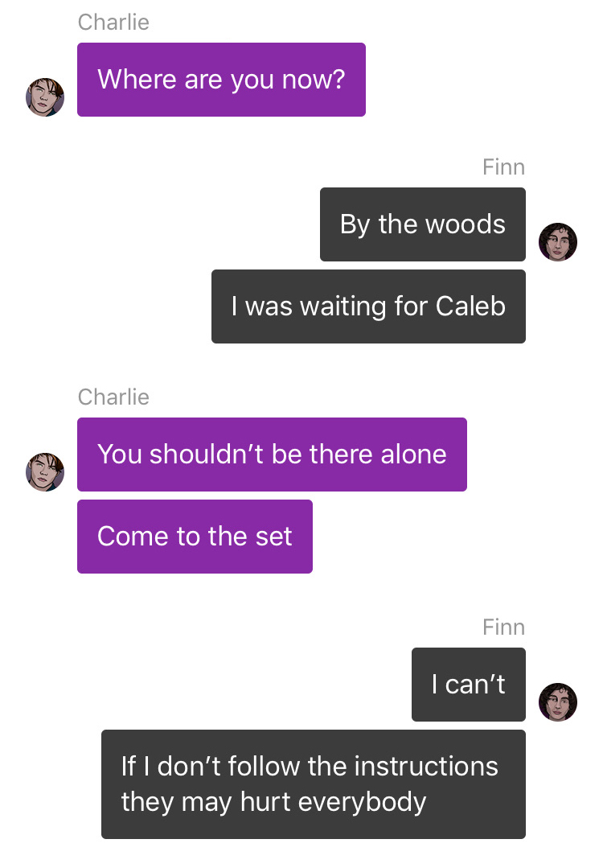Tap the 'I can't' message bubble
This screenshot has width=603, height=868.
(x=469, y=685)
